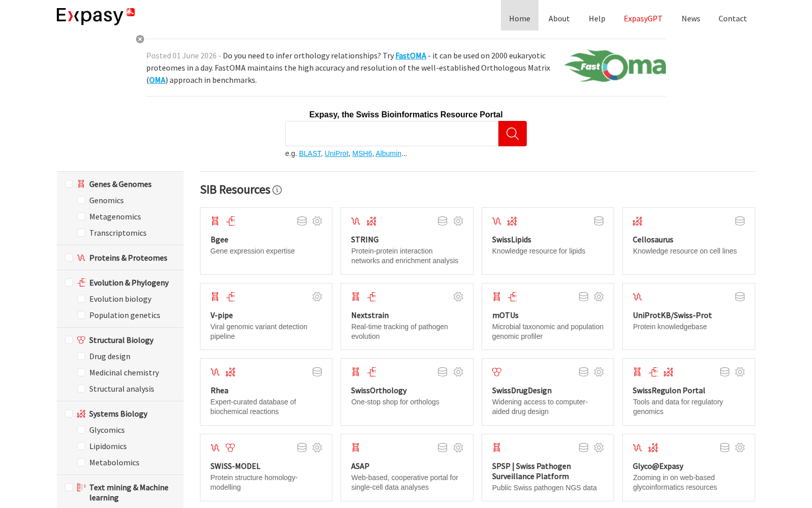Click the database icon on ASAP card
The width and height of the screenshot is (812, 508).
443,448
